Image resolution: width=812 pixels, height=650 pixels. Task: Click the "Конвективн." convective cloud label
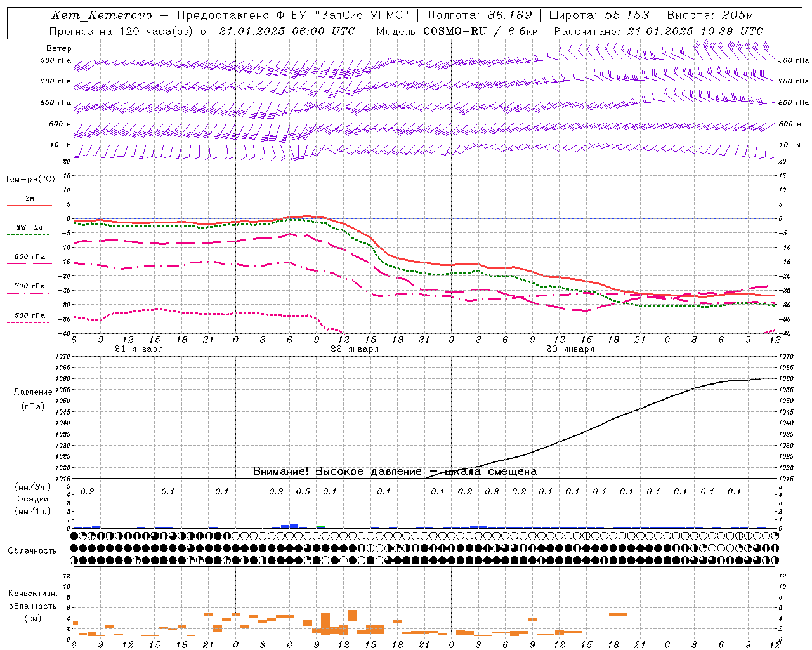pos(32,594)
